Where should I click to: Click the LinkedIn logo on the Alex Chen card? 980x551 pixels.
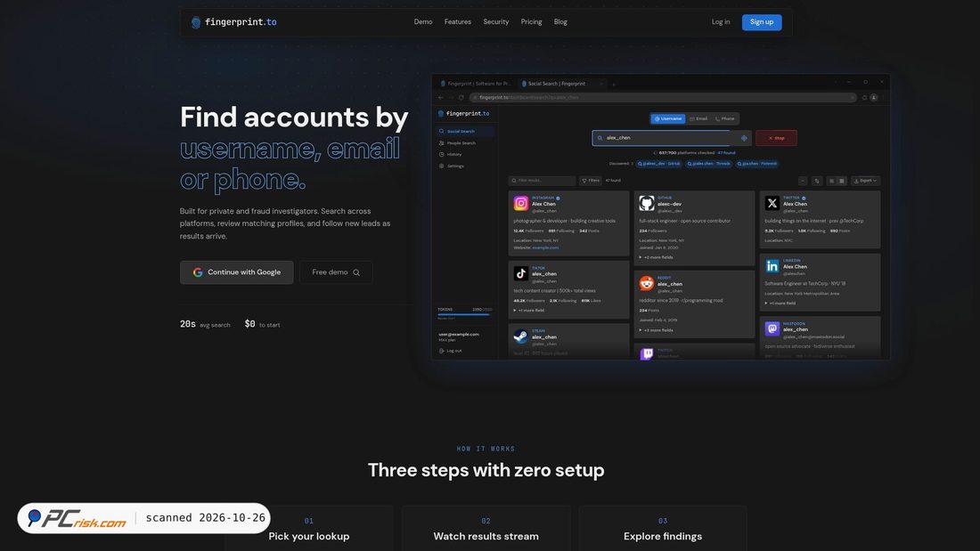click(x=772, y=266)
